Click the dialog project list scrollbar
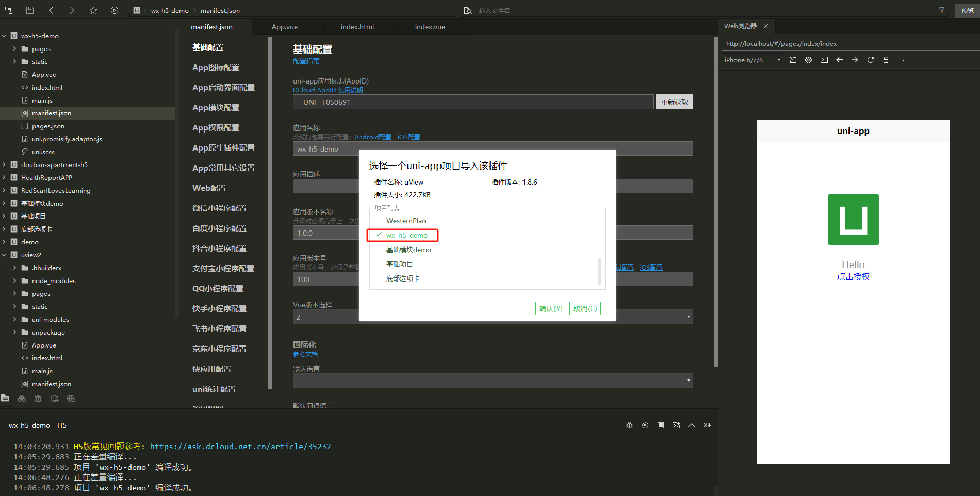 [599, 271]
